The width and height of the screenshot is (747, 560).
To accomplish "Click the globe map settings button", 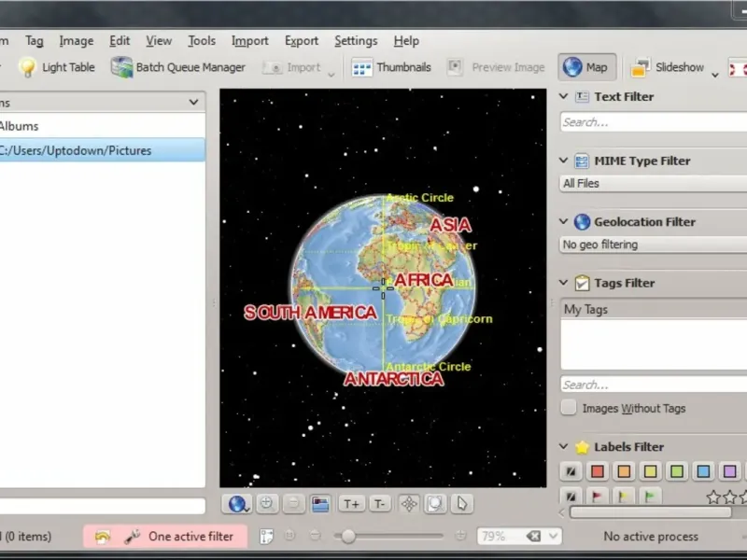I will (237, 503).
